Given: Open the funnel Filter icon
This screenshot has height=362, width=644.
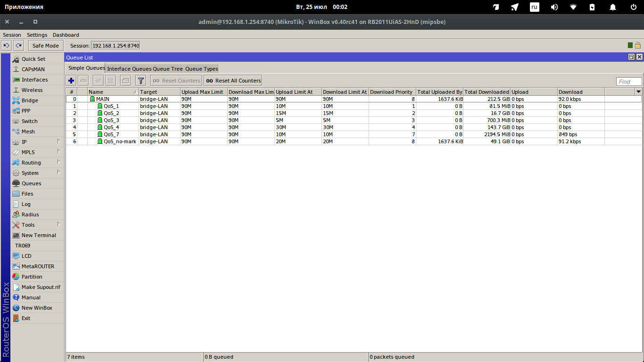Looking at the screenshot, I should pos(140,81).
